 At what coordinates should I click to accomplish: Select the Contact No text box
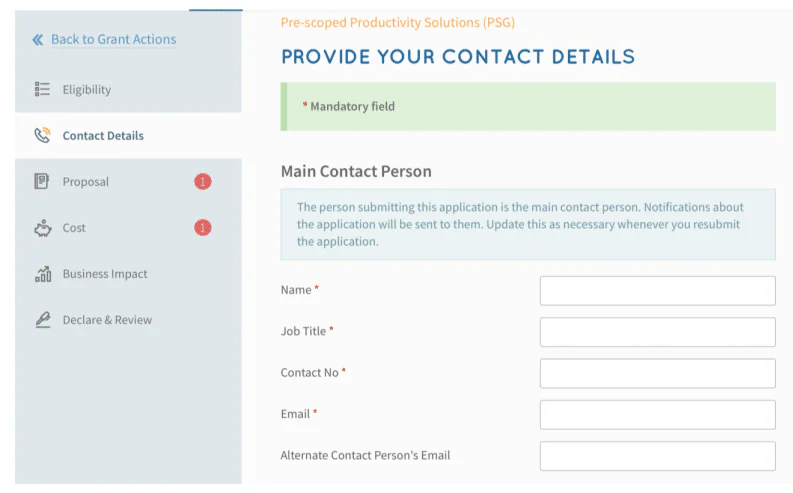click(x=657, y=374)
